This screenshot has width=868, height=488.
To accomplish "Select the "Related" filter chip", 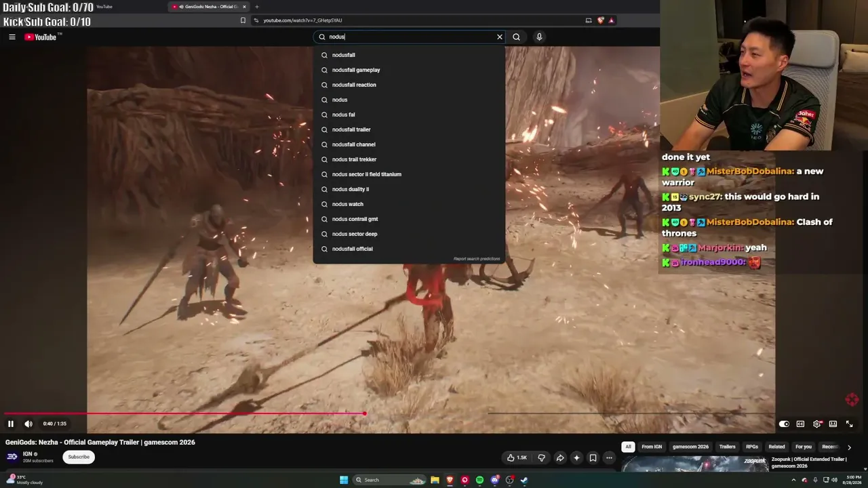I will point(776,447).
